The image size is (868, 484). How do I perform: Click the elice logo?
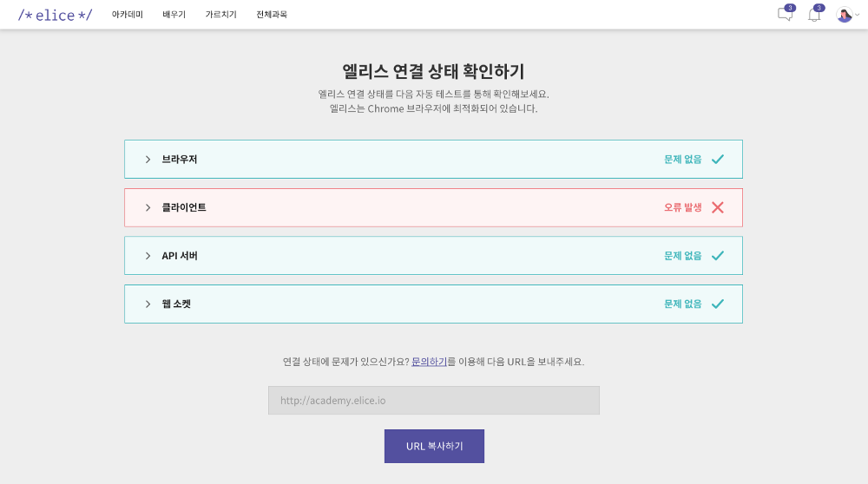tap(55, 15)
